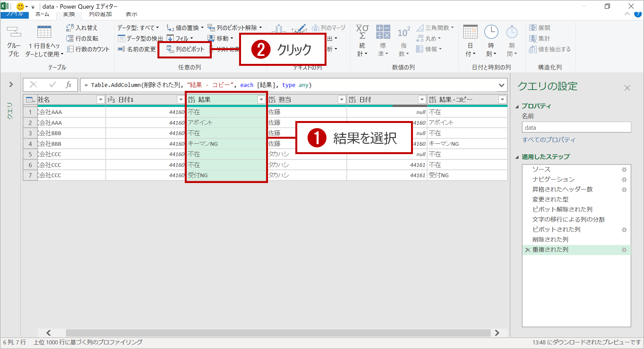Open the データ型: すべて dropdown
Image resolution: width=644 pixels, height=349 pixels.
[x=138, y=28]
